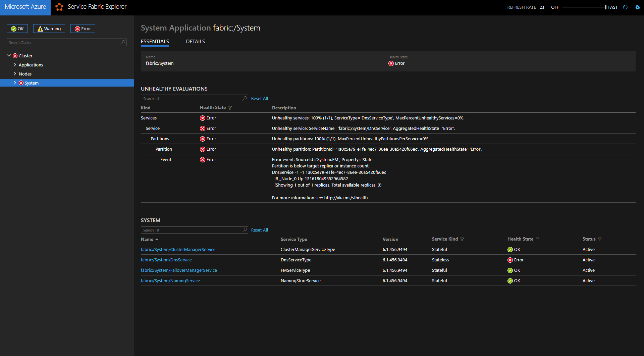Open fabric:/System/ClusterManagerService link
644x356 pixels.
click(x=178, y=250)
